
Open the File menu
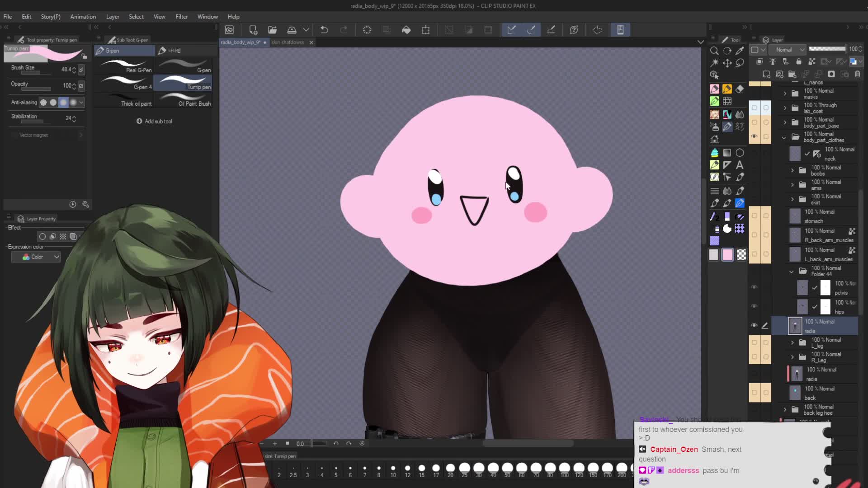coord(8,17)
